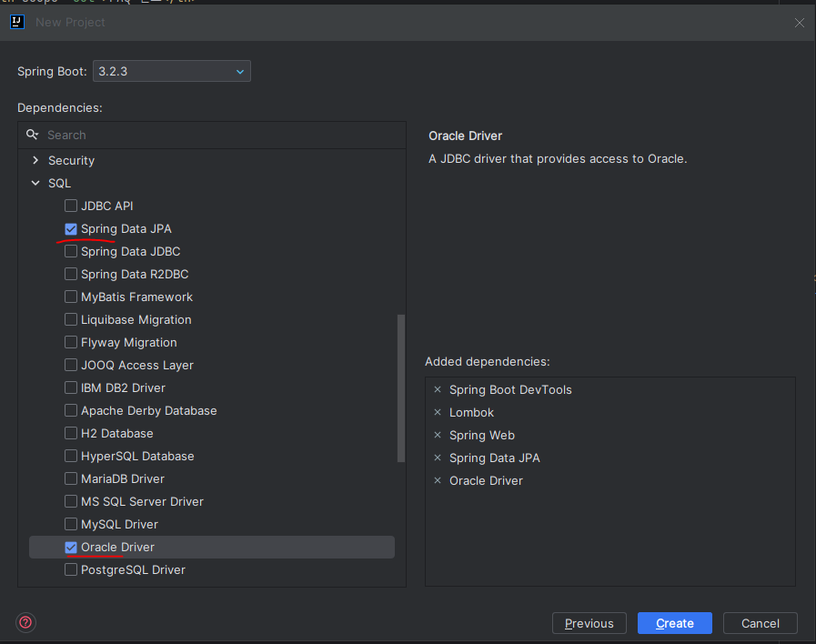Open the Spring Boot version dropdown

coord(172,71)
